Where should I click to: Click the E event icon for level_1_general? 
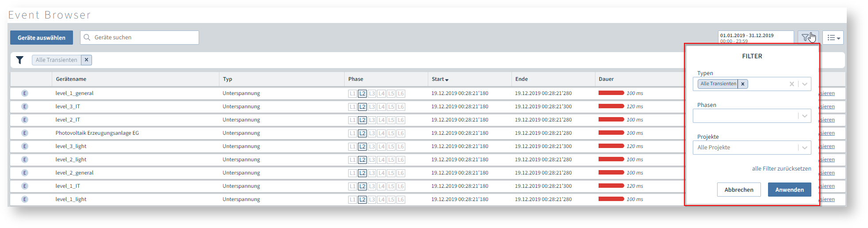[x=25, y=93]
